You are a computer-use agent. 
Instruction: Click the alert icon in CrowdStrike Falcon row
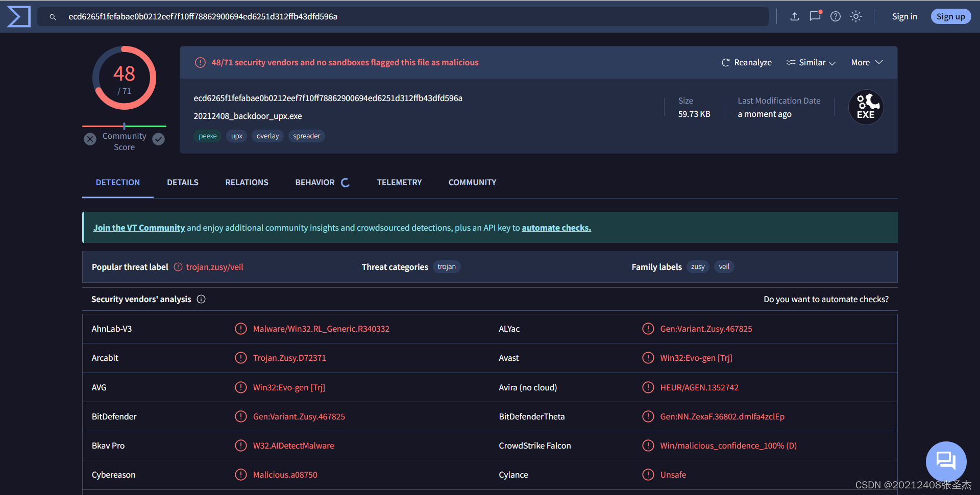click(x=648, y=445)
